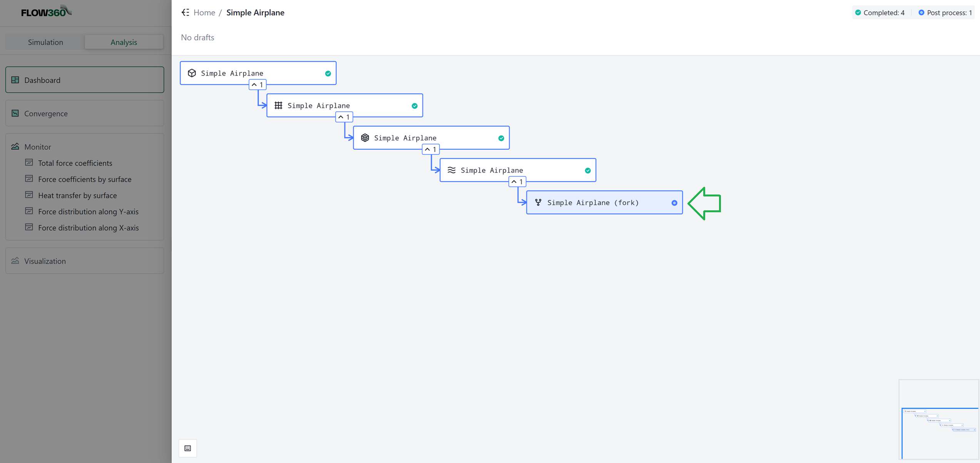980x463 pixels.
Task: Click the Simple Airplane breadcrumb title
Action: pyautogui.click(x=255, y=12)
